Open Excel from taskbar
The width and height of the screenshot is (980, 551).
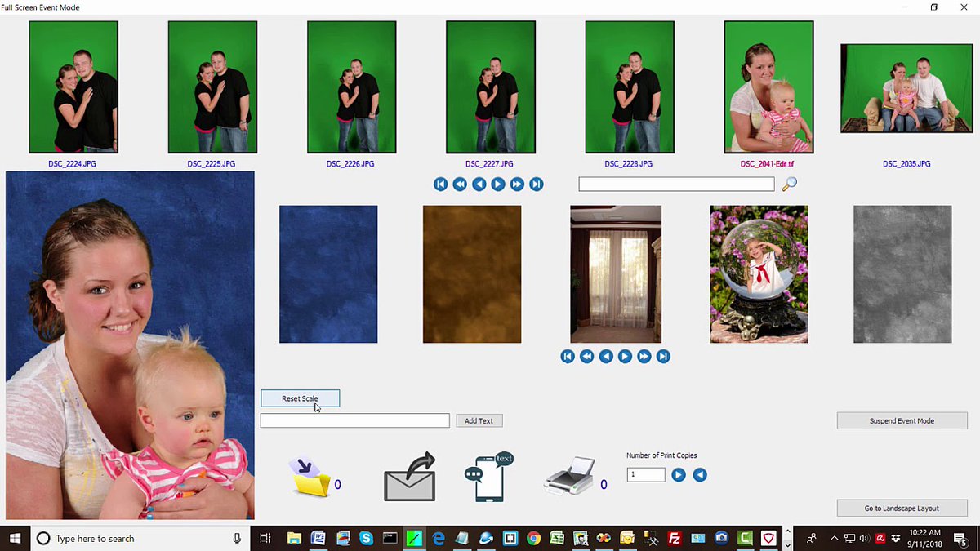click(x=557, y=538)
